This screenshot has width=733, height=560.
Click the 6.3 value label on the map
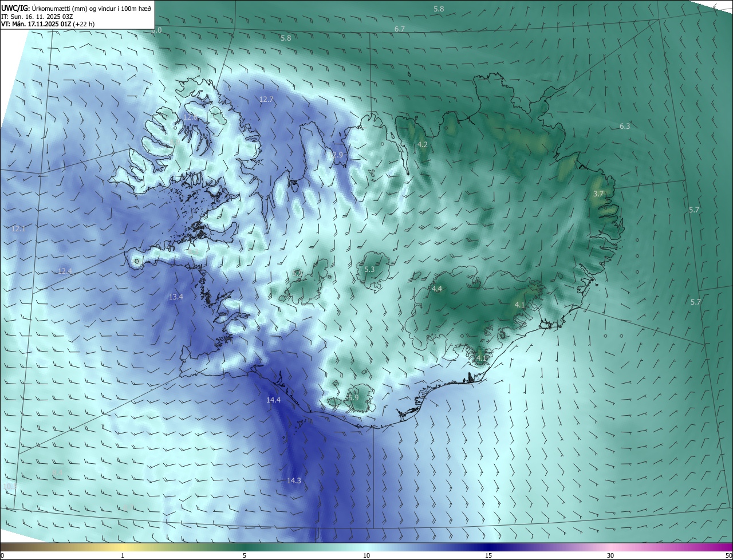625,126
